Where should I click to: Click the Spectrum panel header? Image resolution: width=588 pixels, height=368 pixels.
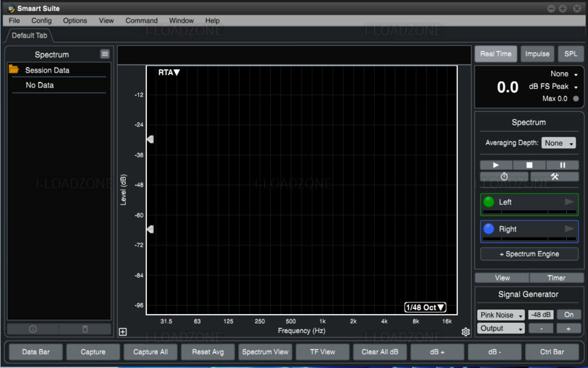tap(52, 55)
